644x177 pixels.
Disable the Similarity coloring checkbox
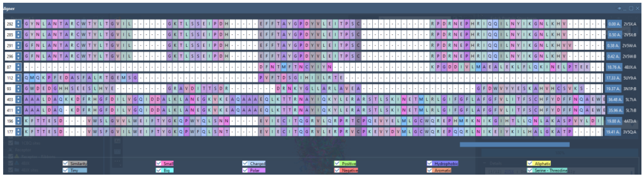[65, 163]
